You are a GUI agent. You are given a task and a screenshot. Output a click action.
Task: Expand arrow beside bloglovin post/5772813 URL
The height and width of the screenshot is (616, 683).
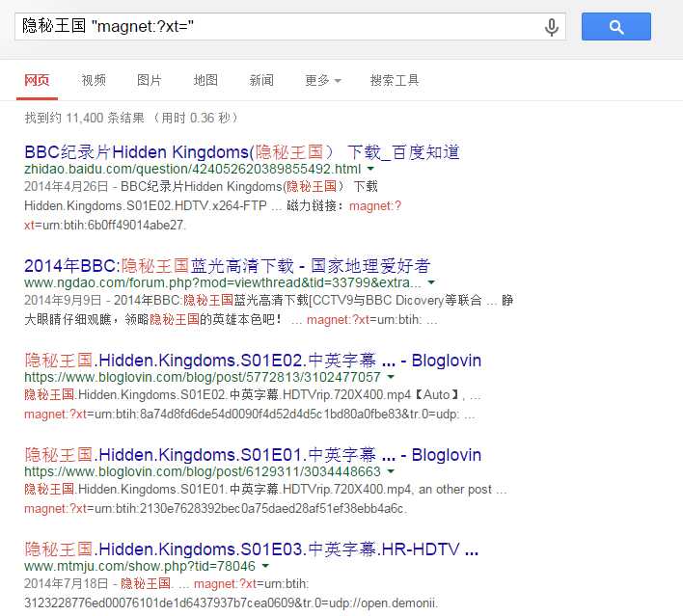coord(391,377)
